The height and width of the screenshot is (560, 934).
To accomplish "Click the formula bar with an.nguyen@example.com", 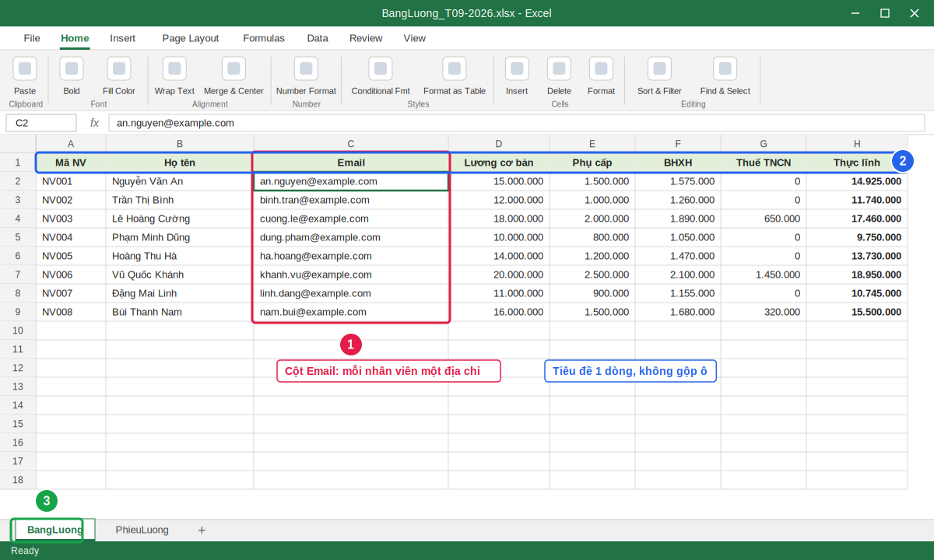I will pyautogui.click(x=517, y=123).
